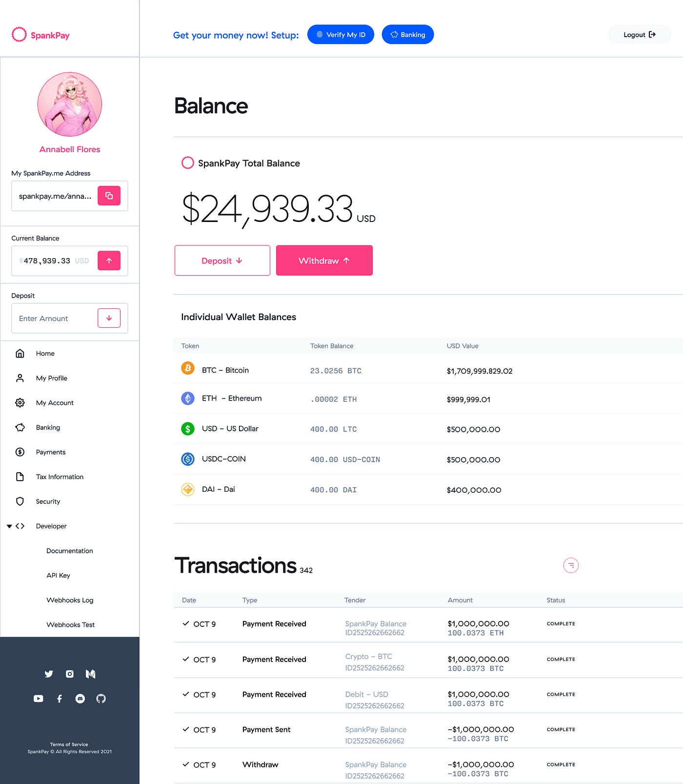
Task: Select the 'Withdraw' transaction type text
Action: [x=261, y=764]
